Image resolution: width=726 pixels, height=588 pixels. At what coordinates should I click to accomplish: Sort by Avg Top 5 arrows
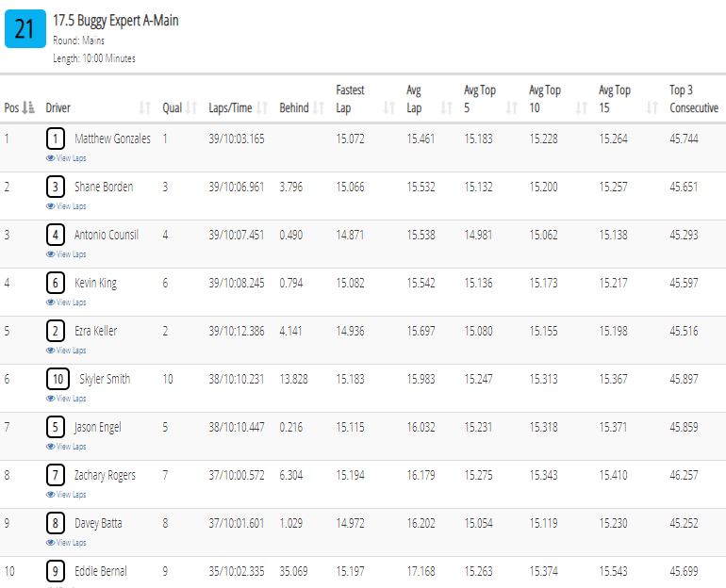pyautogui.click(x=512, y=107)
